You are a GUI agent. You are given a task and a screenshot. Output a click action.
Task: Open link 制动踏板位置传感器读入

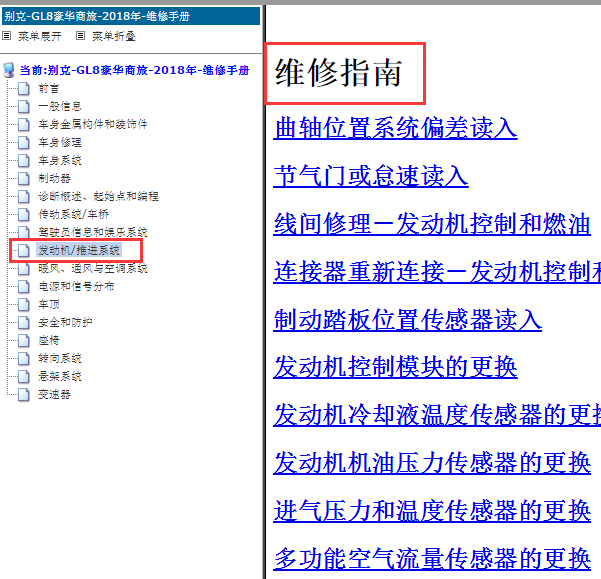point(408,320)
